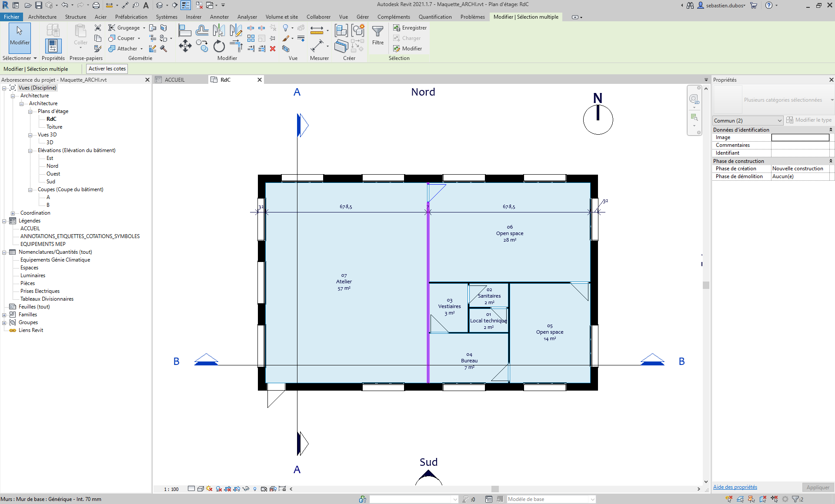This screenshot has height=504, width=835.
Task: Open the Annoter ribbon tab
Action: (219, 17)
